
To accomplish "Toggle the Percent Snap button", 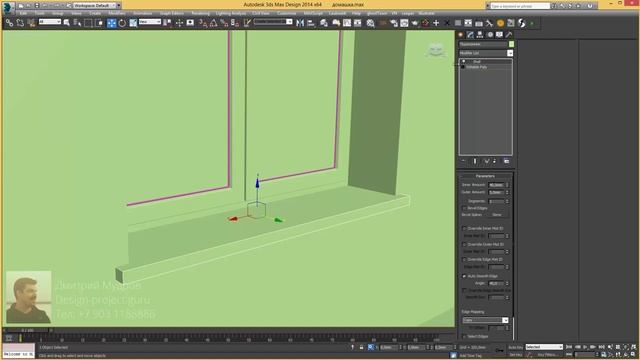I will tap(224, 23).
